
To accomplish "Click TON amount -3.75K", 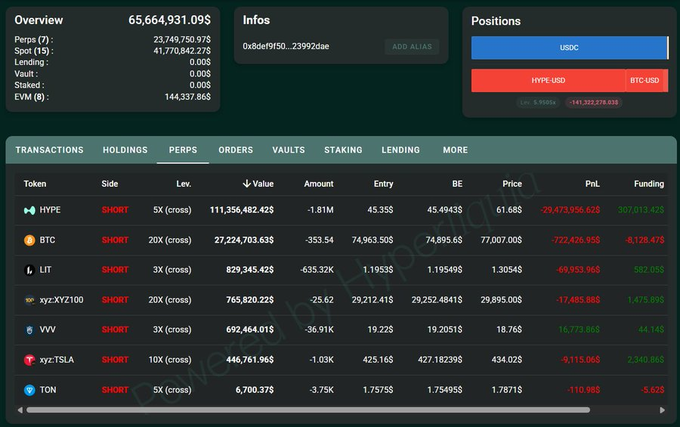I will coord(322,390).
